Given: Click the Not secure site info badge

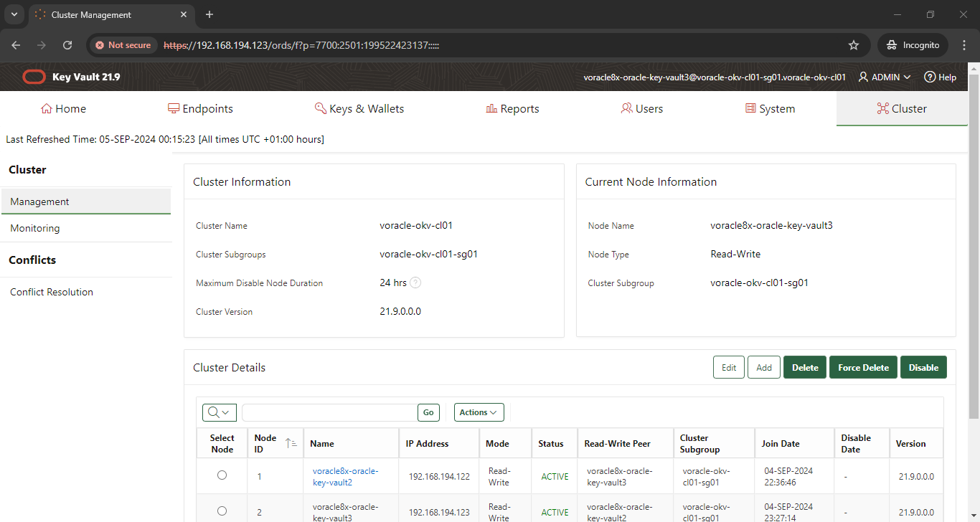Looking at the screenshot, I should (123, 45).
